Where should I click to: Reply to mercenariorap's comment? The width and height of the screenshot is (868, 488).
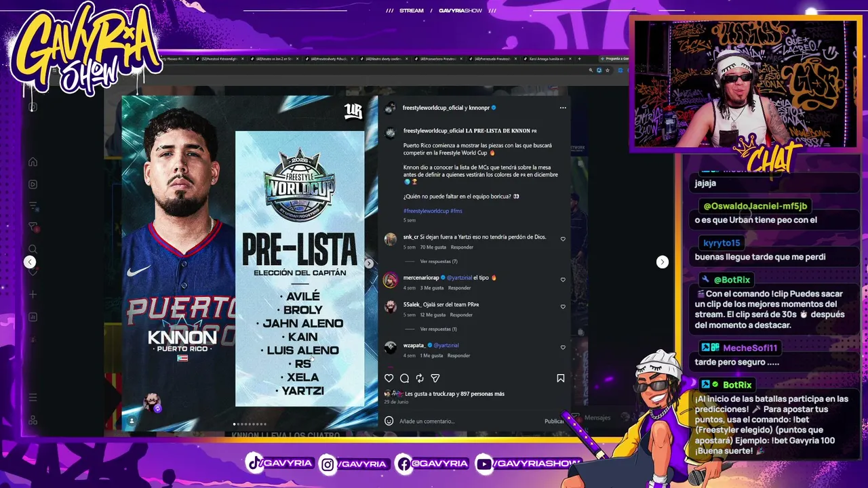point(459,288)
